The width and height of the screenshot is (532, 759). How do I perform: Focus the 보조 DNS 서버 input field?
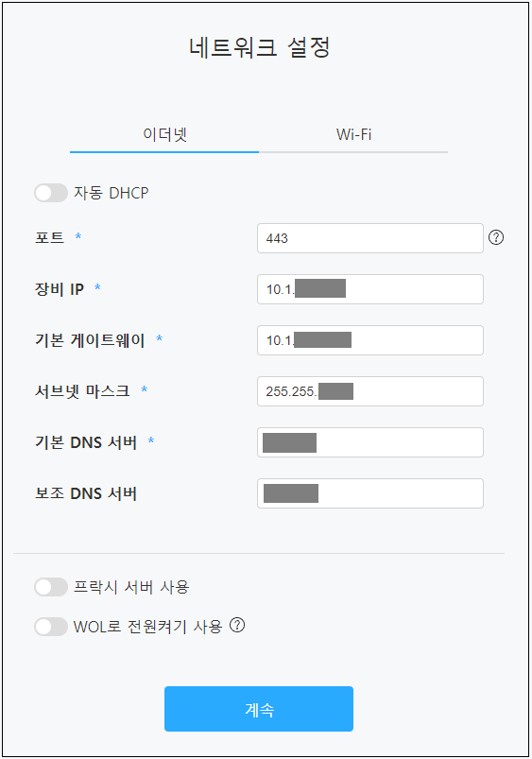370,493
